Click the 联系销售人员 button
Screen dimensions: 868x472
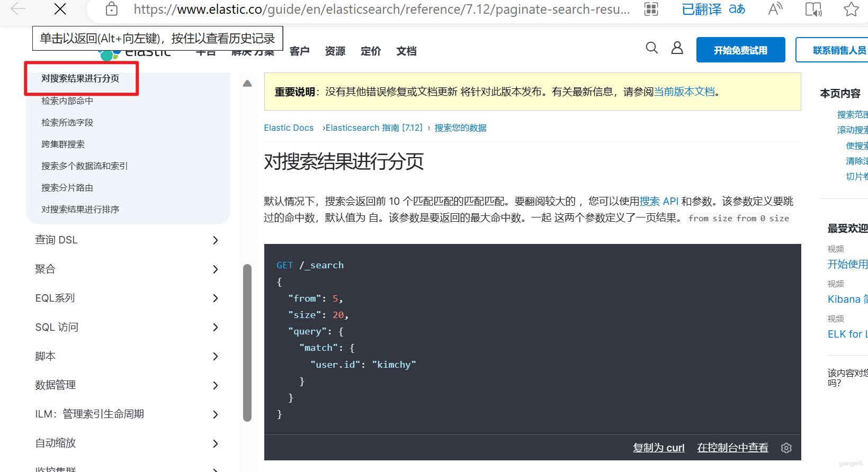click(x=832, y=50)
